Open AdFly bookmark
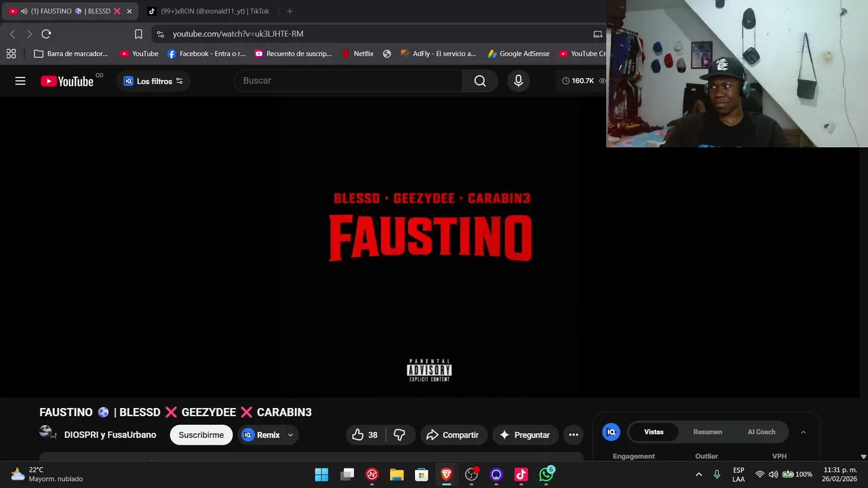Screen dimensions: 868x488 pos(438,54)
